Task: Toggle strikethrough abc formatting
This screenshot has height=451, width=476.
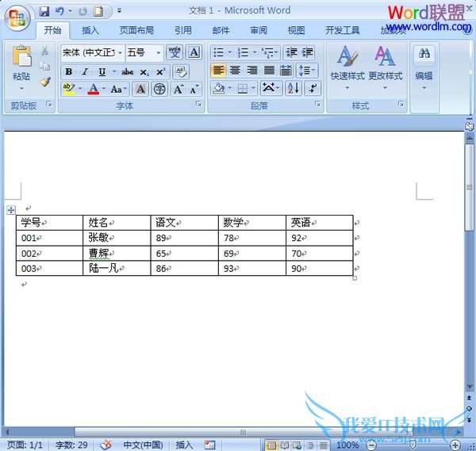Action: [127, 72]
